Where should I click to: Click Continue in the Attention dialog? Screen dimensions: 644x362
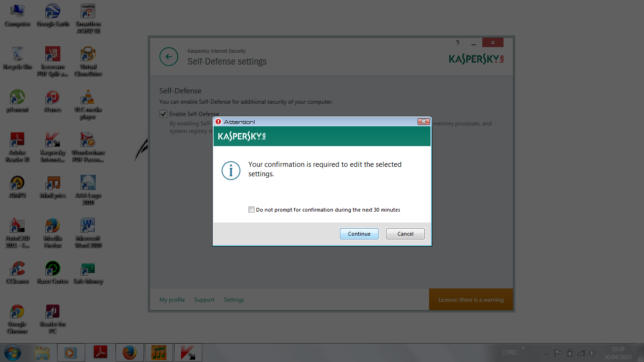pyautogui.click(x=359, y=234)
